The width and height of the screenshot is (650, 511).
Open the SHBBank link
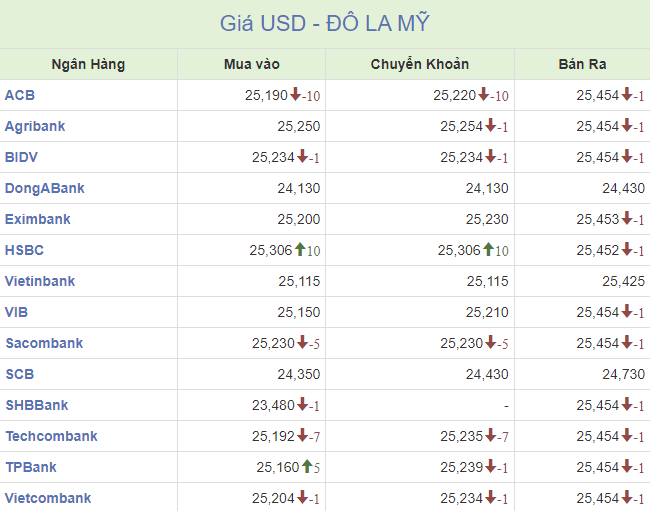click(37, 405)
